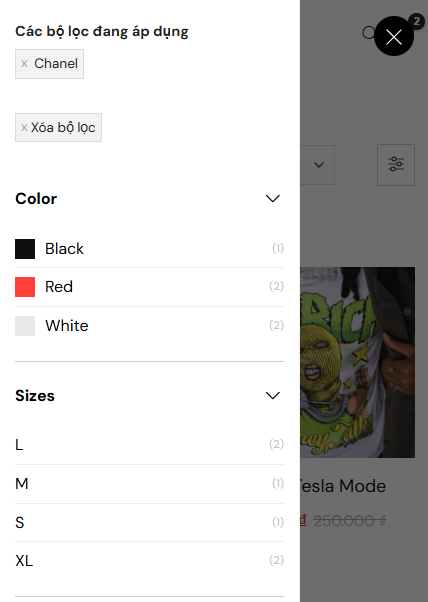
Task: Click the x on Xóa bộ lọc
Action: pos(24,127)
